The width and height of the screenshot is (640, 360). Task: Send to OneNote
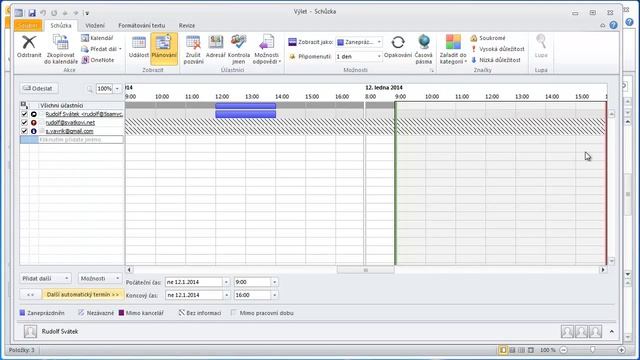click(x=98, y=60)
